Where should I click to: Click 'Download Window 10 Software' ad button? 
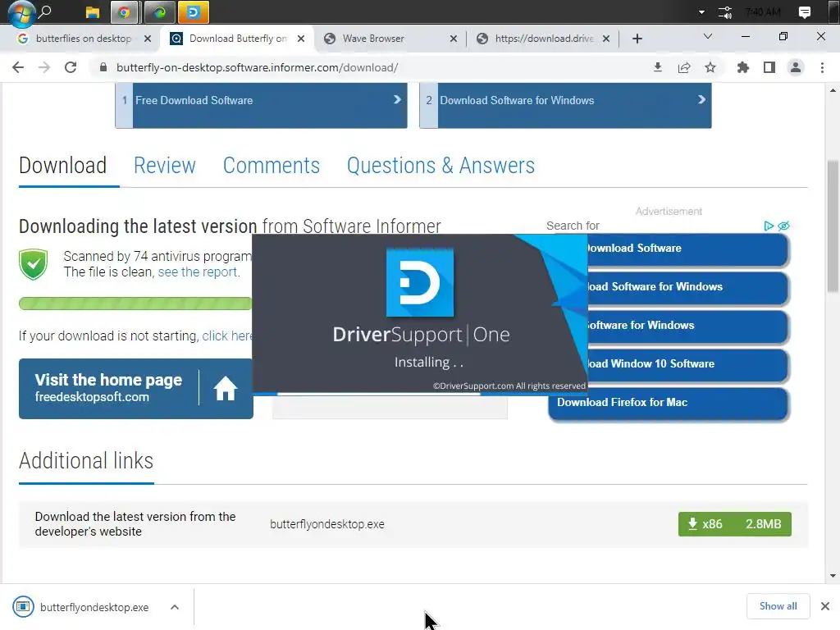[687, 364]
